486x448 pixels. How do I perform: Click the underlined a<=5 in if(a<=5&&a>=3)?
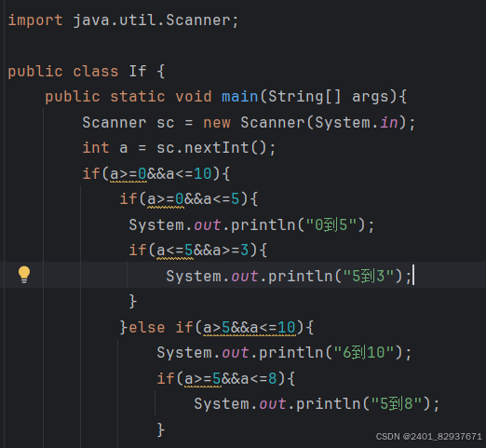coord(175,251)
